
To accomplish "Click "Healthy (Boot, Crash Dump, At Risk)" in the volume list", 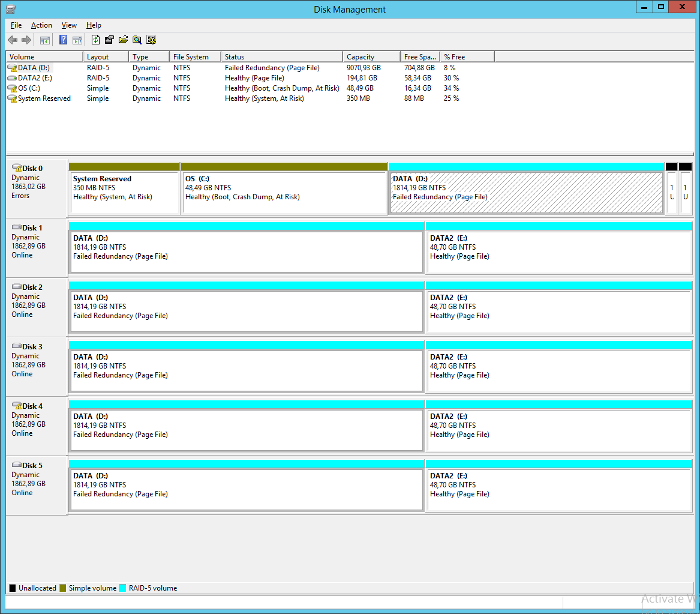I will tap(282, 88).
